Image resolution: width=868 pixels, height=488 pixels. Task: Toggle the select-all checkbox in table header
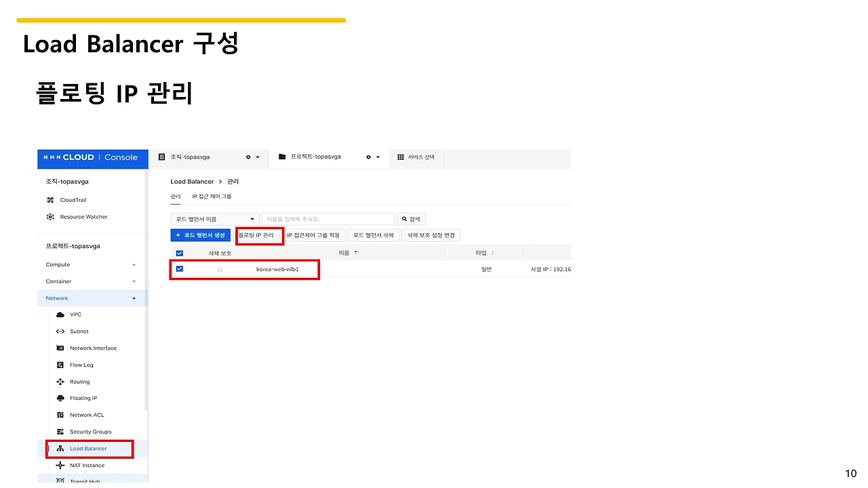click(179, 253)
